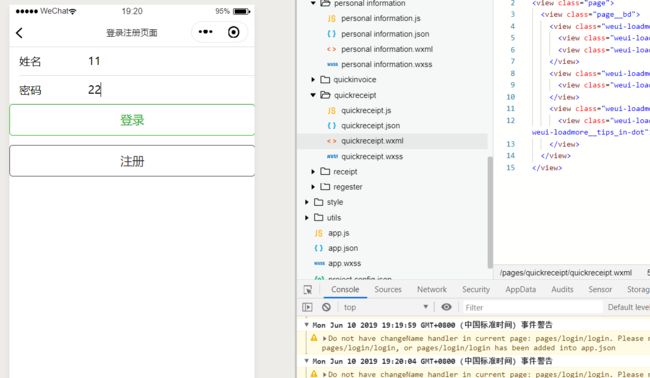Toggle the console sidebar icon
Viewport: 650px width, 378px height.
(x=307, y=307)
